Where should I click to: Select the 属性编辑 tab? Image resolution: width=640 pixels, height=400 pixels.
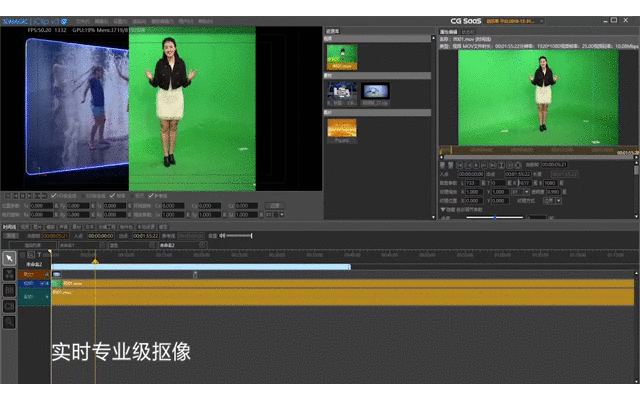[449, 31]
